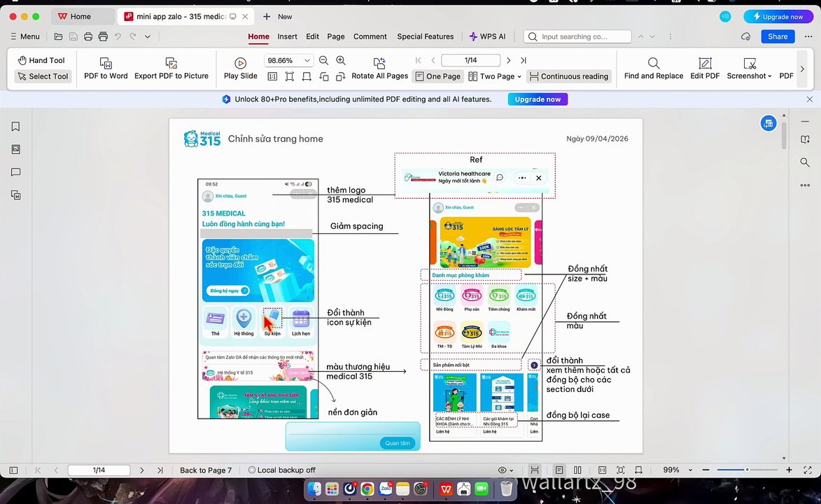The image size is (821, 504).
Task: Select the Hand Tool
Action: (41, 60)
